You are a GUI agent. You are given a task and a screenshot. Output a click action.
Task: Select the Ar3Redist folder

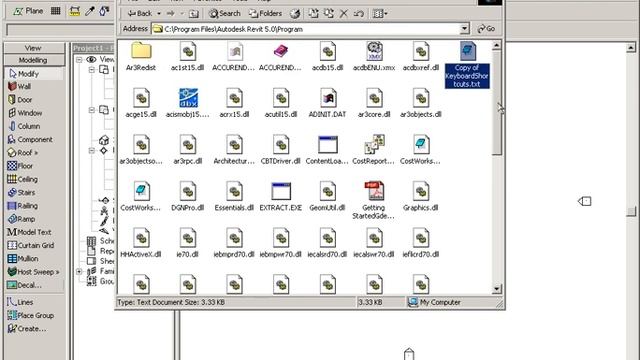click(141, 57)
